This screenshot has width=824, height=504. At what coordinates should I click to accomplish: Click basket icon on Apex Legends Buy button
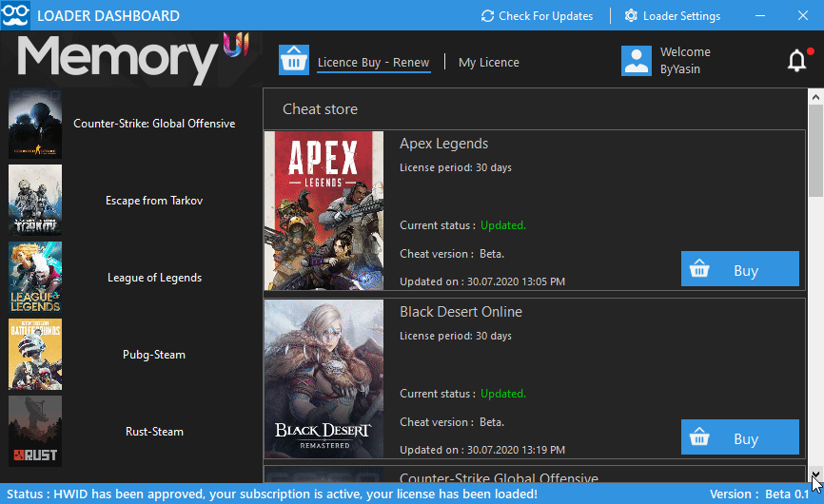pyautogui.click(x=699, y=269)
